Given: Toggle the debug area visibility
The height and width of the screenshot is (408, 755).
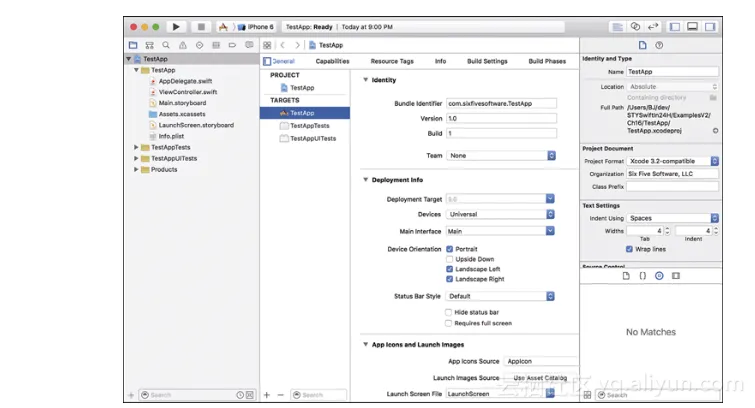Looking at the screenshot, I should click(x=692, y=27).
